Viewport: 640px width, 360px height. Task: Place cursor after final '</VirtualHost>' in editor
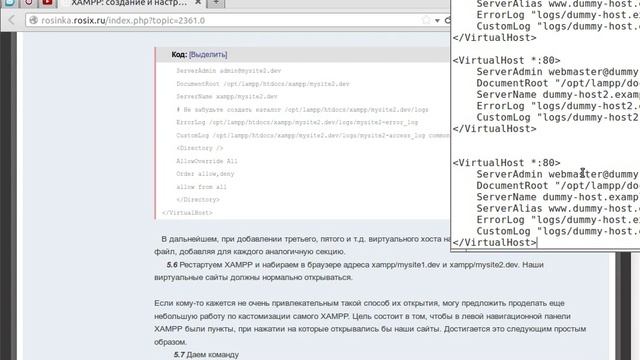click(538, 243)
